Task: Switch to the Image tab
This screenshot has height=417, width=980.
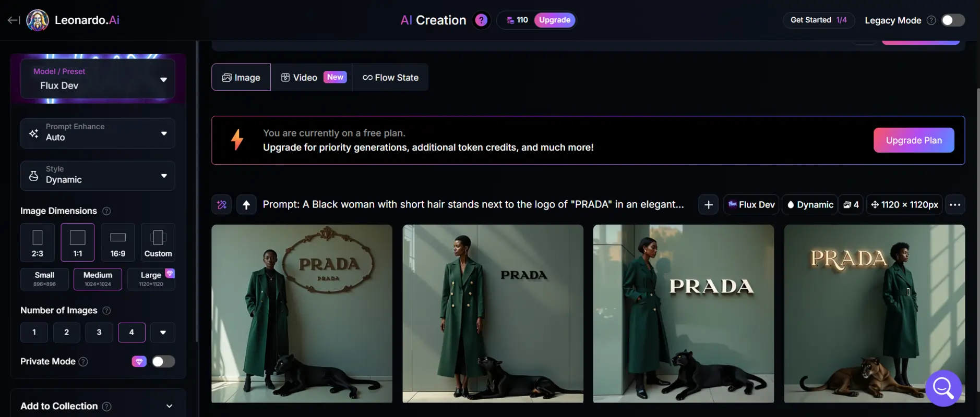Action: 241,77
